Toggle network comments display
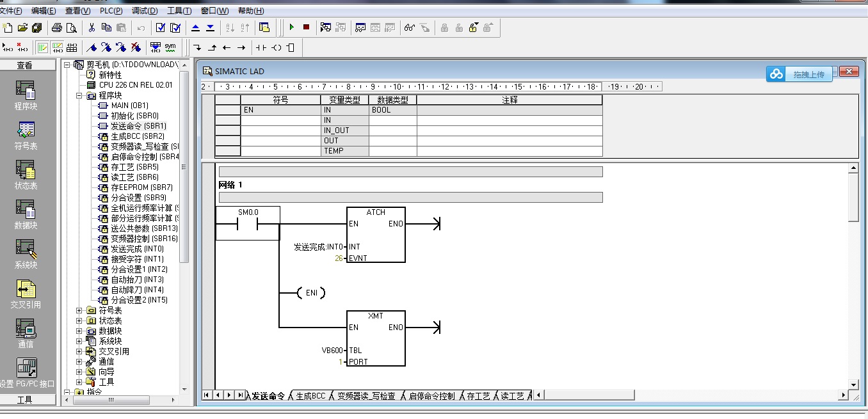Image resolution: width=868 pixels, height=419 pixels. (x=58, y=47)
